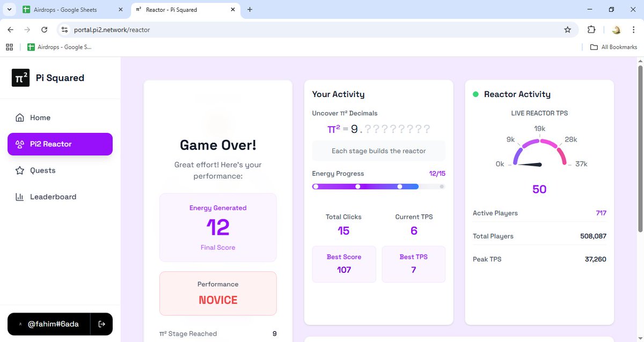The width and height of the screenshot is (644, 342).
Task: Click the Active Players count 717
Action: (601, 213)
